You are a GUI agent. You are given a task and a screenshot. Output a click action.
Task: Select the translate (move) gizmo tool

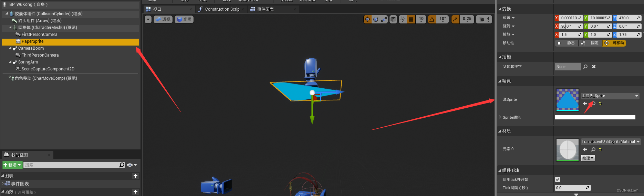(x=367, y=19)
